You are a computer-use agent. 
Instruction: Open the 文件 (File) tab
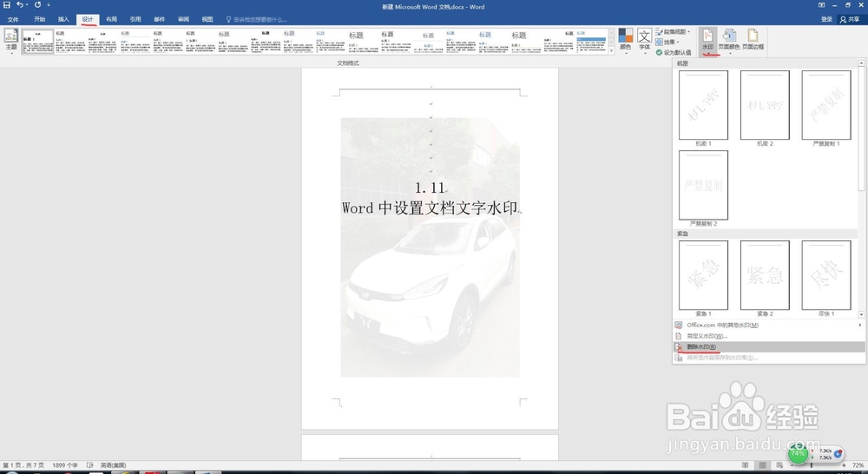(13, 19)
